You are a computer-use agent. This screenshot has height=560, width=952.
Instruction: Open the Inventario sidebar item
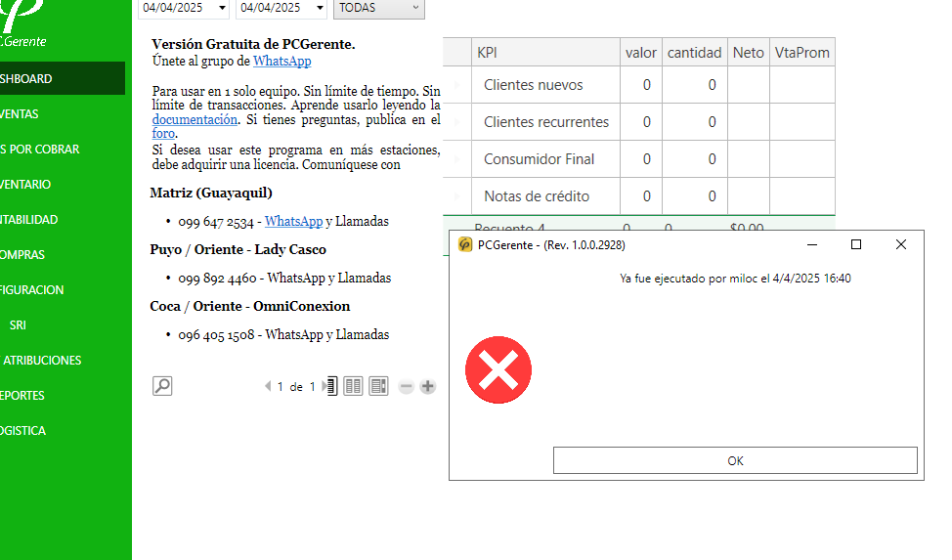tap(63, 184)
